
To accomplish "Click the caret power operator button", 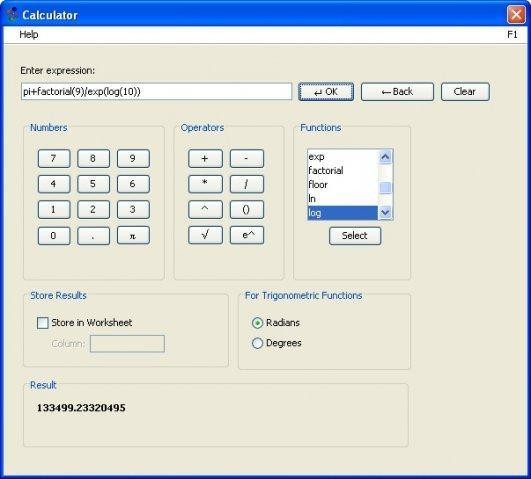I will (x=205, y=209).
